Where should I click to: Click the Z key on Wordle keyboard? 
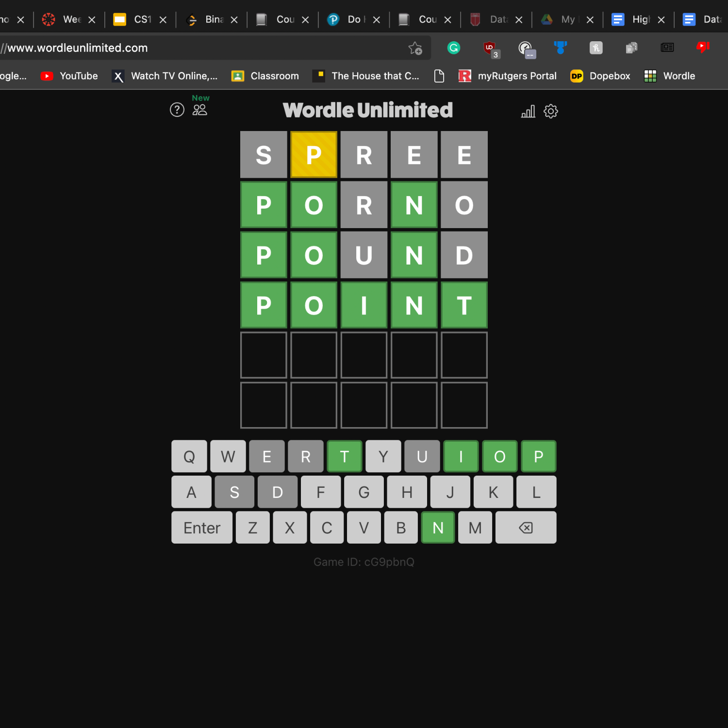(x=253, y=528)
